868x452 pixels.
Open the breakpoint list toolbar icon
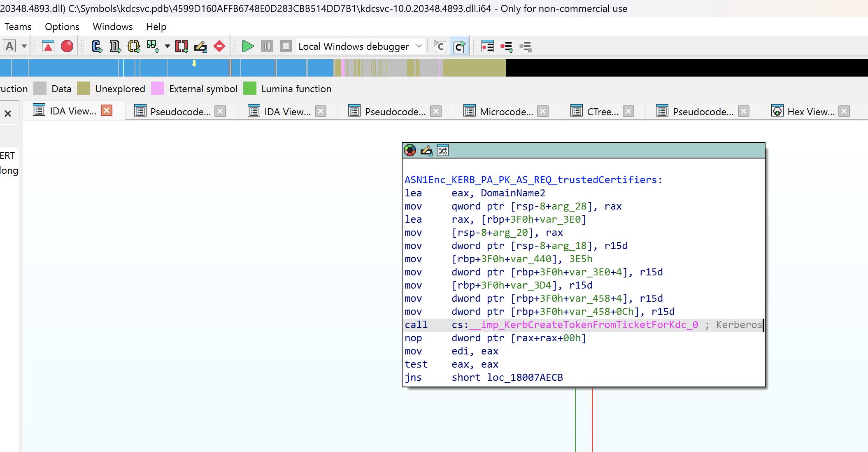click(x=488, y=46)
